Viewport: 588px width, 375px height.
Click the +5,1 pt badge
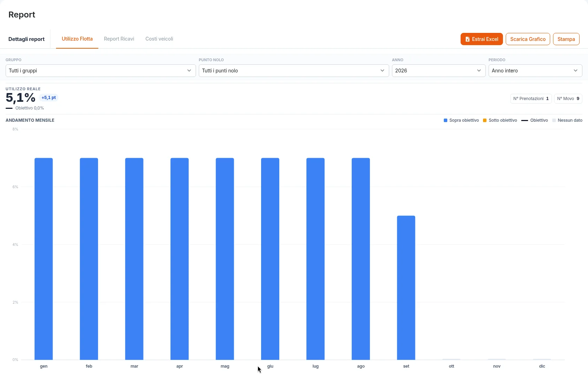49,98
